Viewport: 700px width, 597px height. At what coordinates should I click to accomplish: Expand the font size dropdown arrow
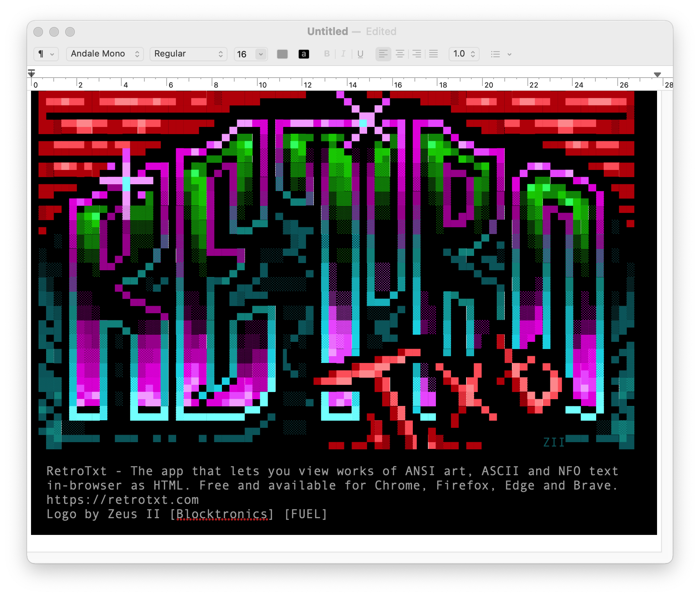click(261, 54)
